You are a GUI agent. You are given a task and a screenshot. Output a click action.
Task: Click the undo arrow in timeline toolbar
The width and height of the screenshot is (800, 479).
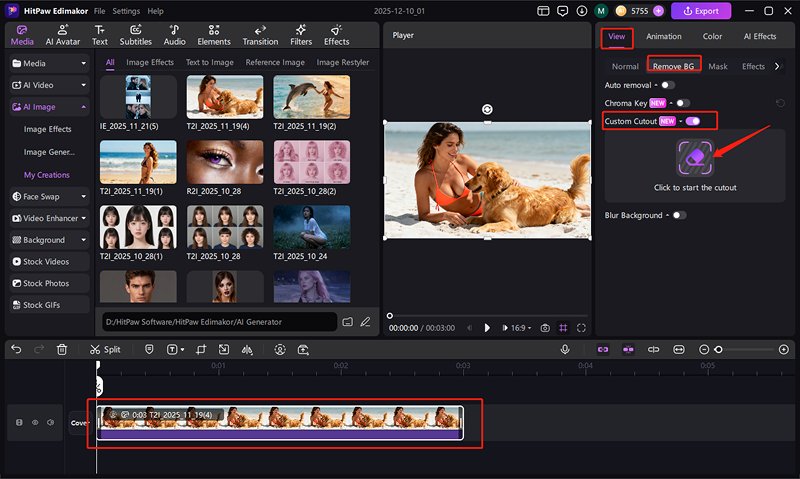tap(16, 349)
